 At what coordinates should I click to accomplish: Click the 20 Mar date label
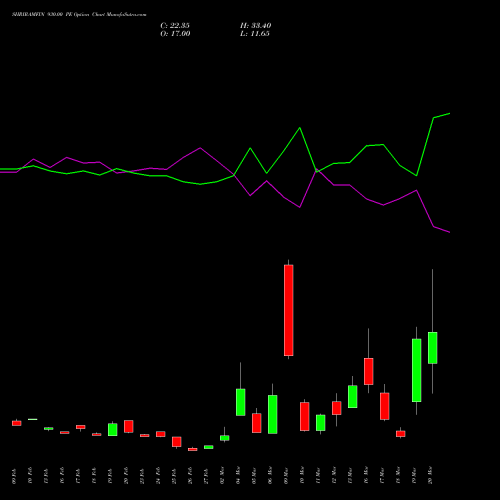point(430,475)
